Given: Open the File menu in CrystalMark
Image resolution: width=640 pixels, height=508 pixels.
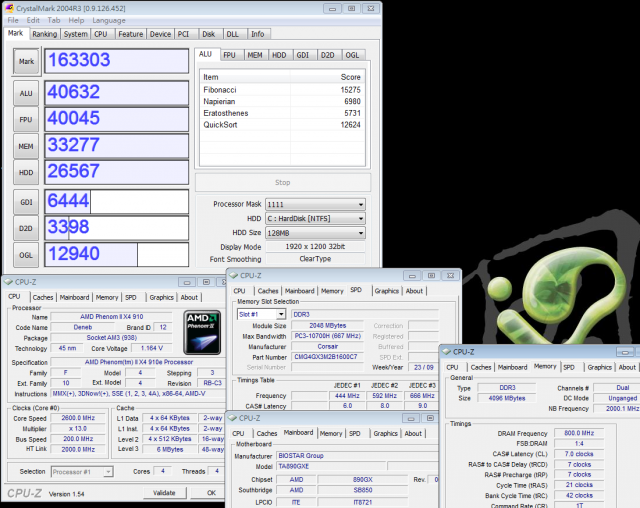Looking at the screenshot, I should [x=13, y=20].
